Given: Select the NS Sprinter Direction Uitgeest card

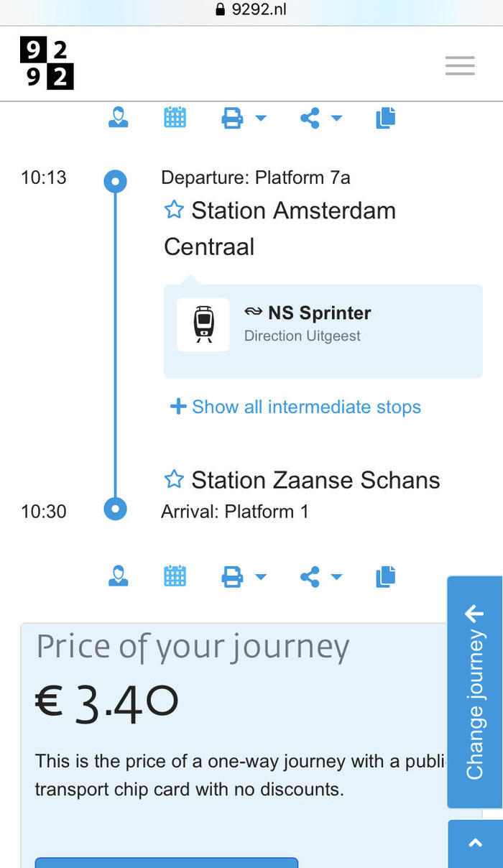Looking at the screenshot, I should tap(323, 331).
